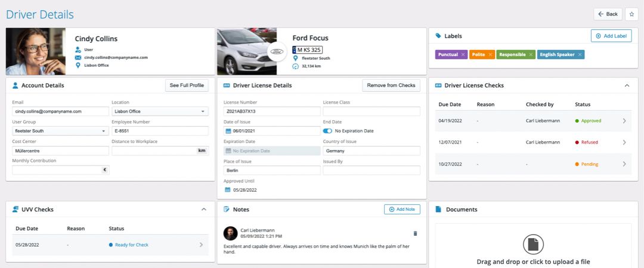Click the Cost Center field Müllercentre
Viewport: 644px width, 268px height.
click(x=60, y=151)
